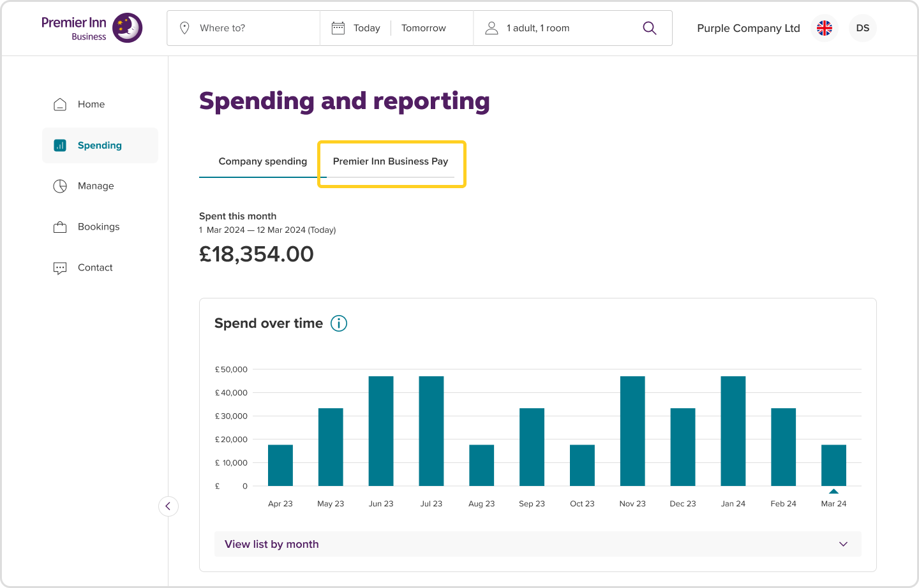
Task: Expand View list by month
Action: [x=538, y=544]
